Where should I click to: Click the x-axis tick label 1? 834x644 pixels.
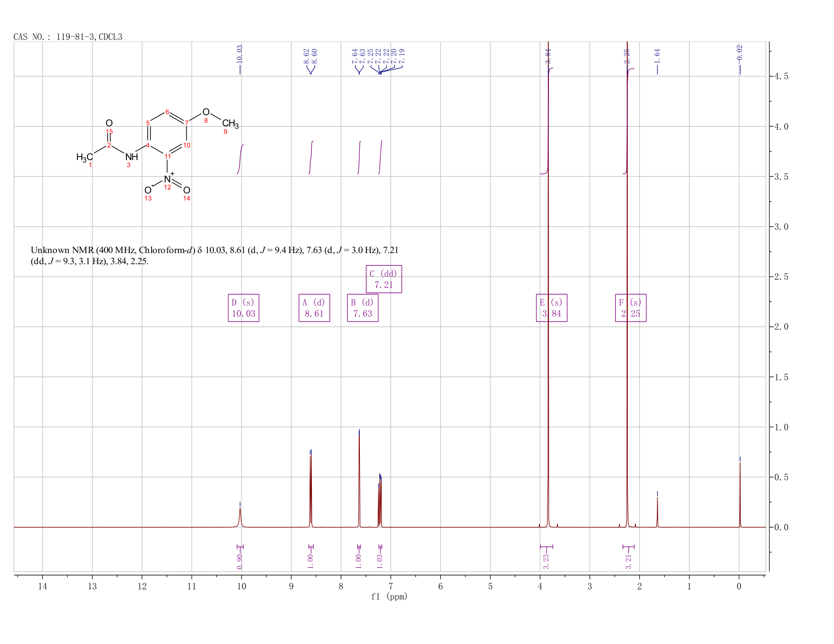click(x=689, y=586)
